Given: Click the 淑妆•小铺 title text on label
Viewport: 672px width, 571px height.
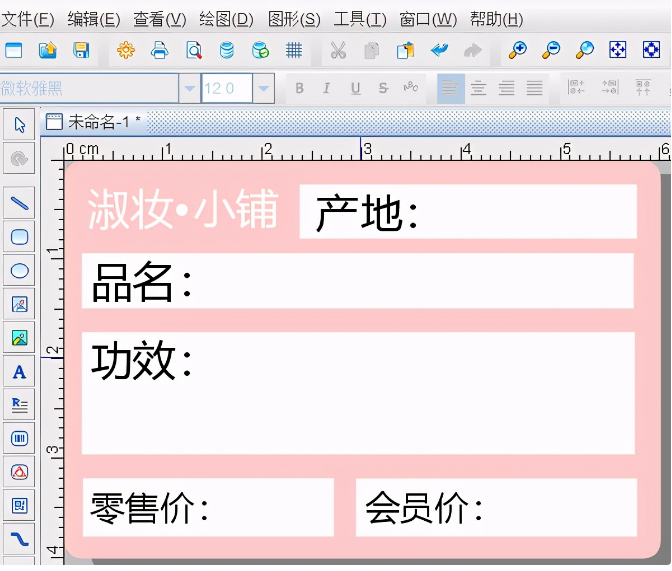Looking at the screenshot, I should tap(183, 210).
